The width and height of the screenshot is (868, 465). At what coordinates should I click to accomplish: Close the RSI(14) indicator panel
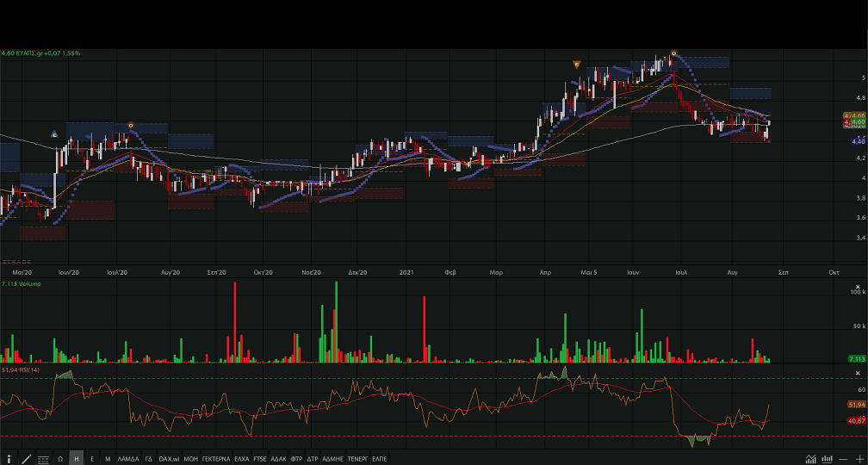(x=859, y=373)
